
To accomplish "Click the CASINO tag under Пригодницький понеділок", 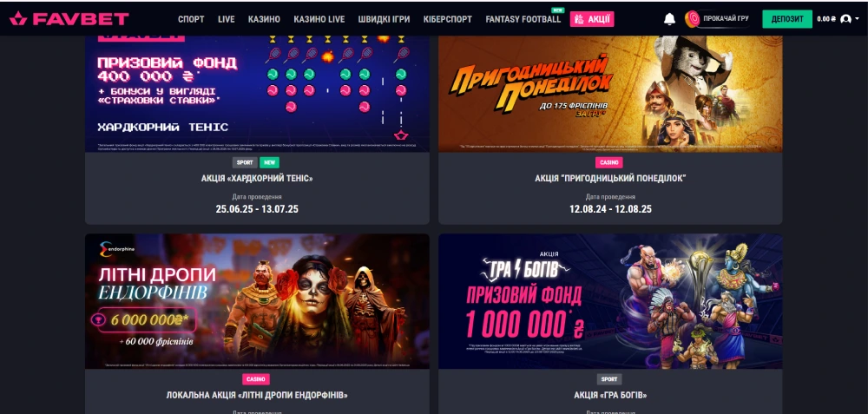I will pyautogui.click(x=609, y=162).
